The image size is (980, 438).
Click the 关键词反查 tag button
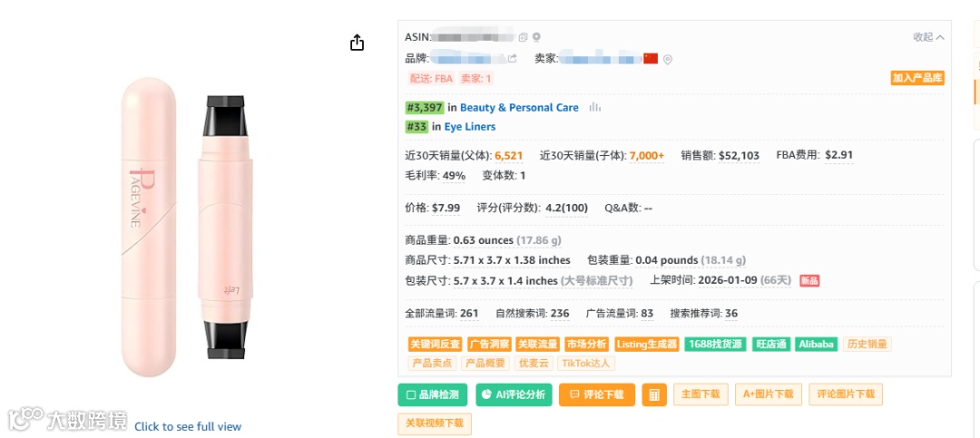(435, 345)
